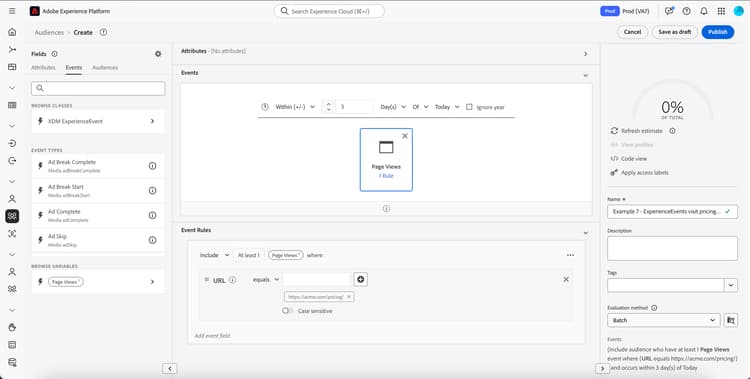This screenshot has width=750, height=379.
Task: Open the app switcher grid
Action: pyautogui.click(x=721, y=11)
